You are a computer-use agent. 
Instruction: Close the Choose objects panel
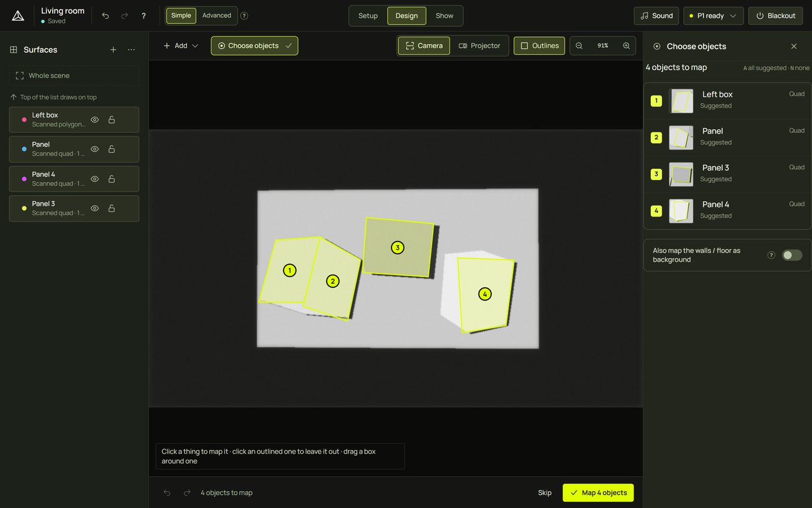(794, 46)
